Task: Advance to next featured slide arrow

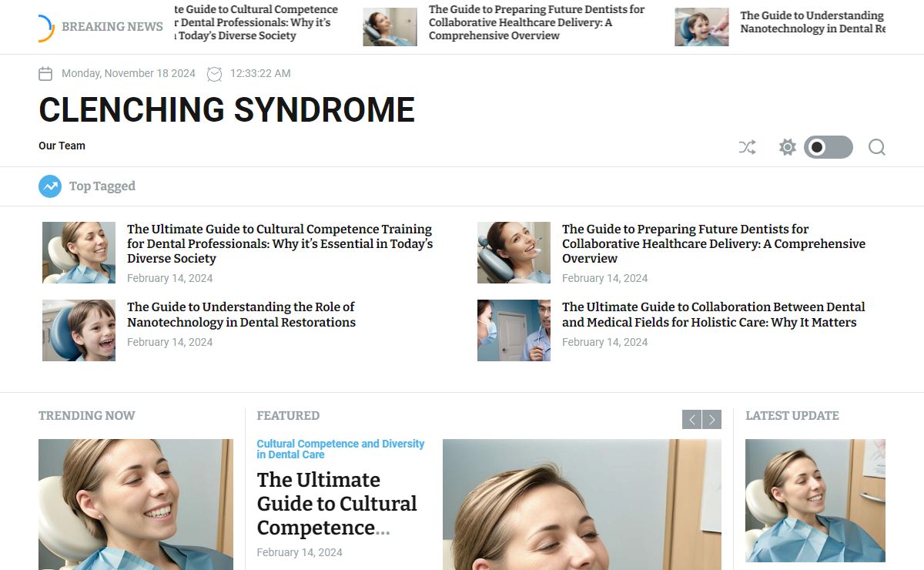Action: pos(712,420)
